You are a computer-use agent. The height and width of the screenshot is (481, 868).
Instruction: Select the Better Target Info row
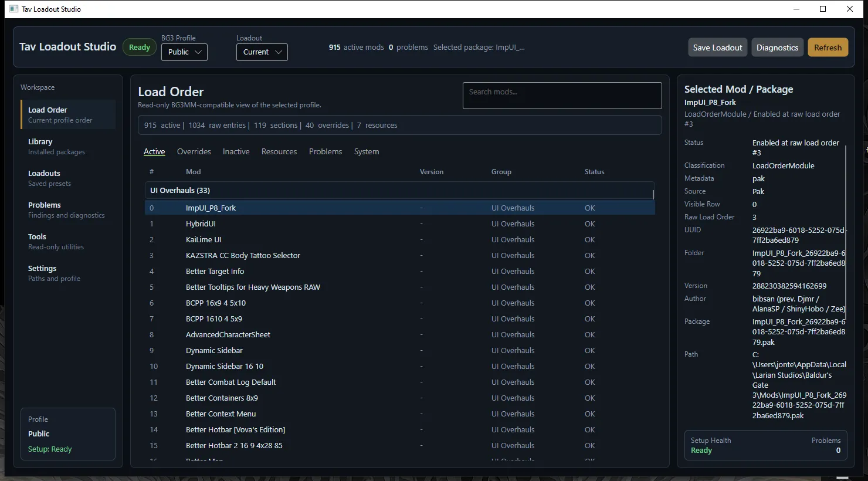pyautogui.click(x=399, y=272)
